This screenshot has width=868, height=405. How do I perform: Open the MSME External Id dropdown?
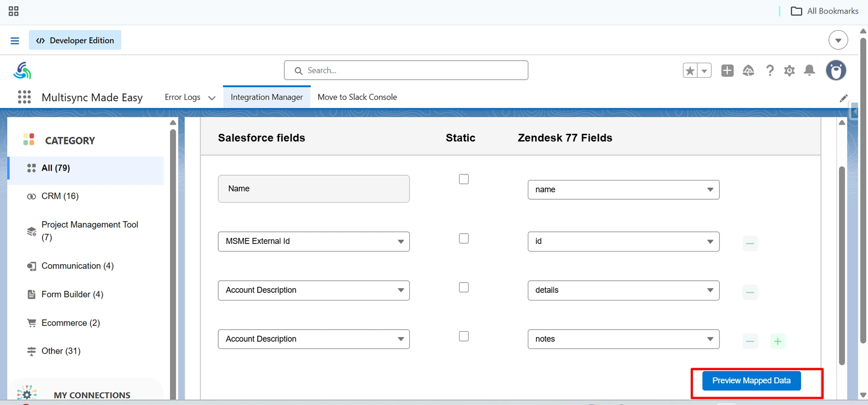(314, 242)
